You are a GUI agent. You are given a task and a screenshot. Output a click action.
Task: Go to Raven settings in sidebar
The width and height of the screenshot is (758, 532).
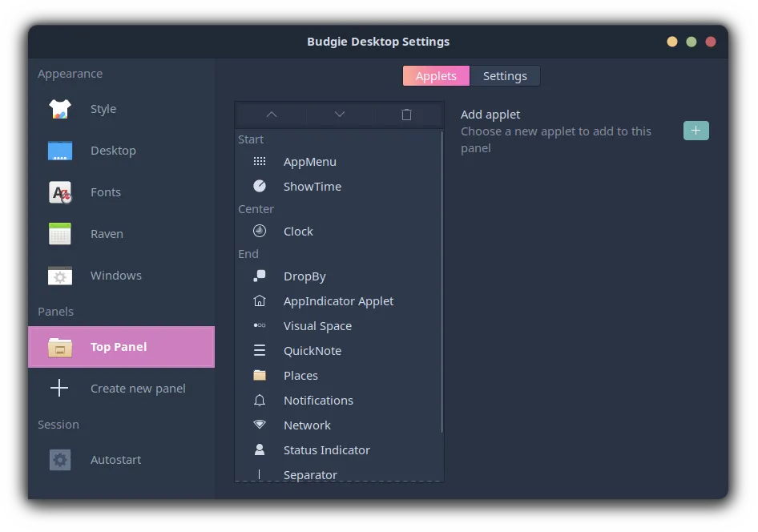point(107,234)
